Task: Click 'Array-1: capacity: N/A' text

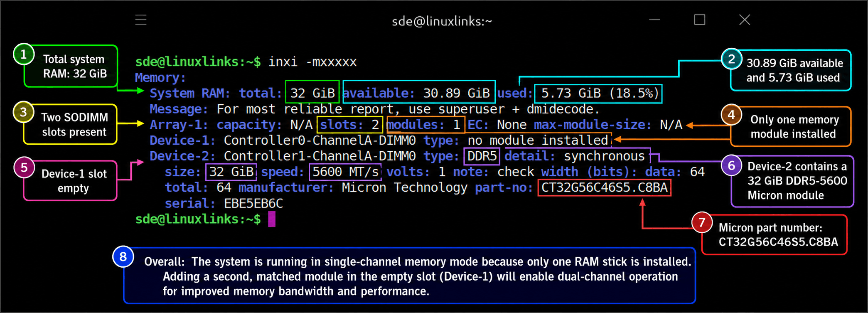Action: (231, 125)
